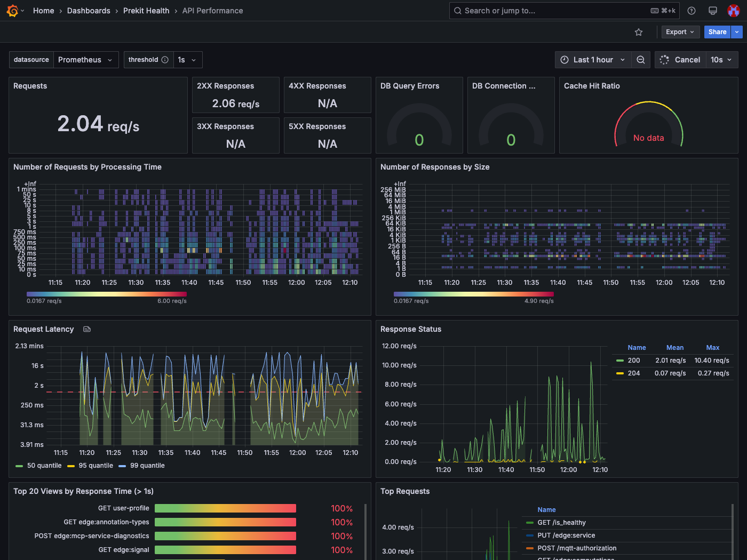Click the processing time heatmap color scale

point(107,294)
